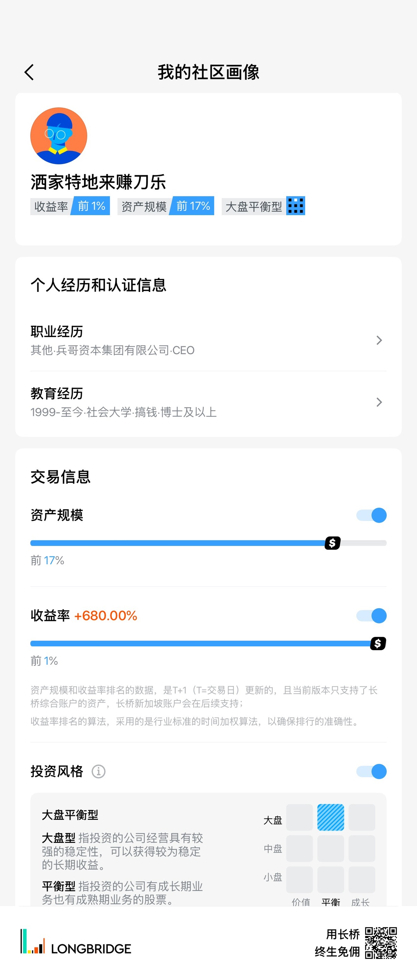The height and width of the screenshot is (980, 417).
Task: Click the grid icon beside 大盘平衡型
Action: pyautogui.click(x=296, y=206)
